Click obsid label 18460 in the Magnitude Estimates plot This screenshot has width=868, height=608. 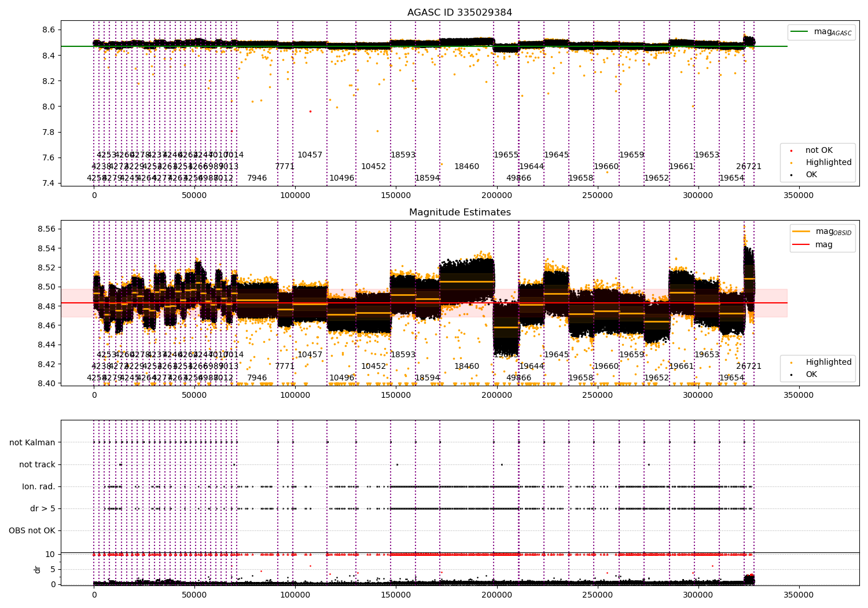(x=466, y=366)
